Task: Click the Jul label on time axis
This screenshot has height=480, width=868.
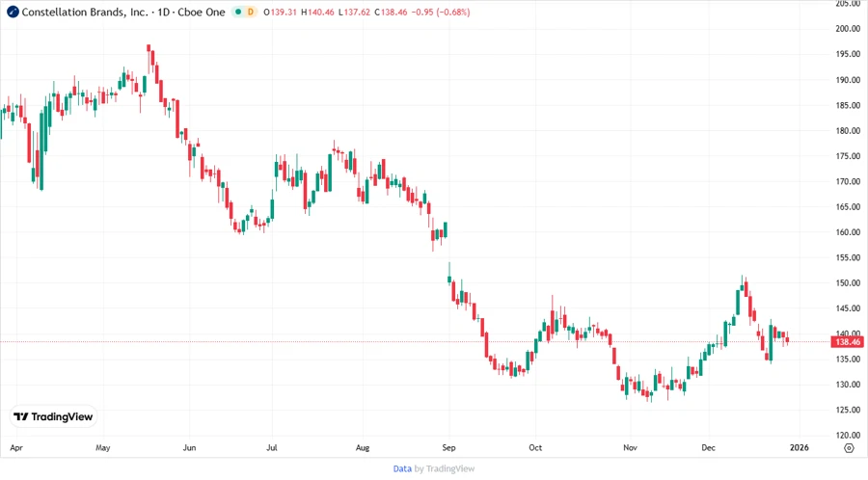Action: click(x=272, y=447)
